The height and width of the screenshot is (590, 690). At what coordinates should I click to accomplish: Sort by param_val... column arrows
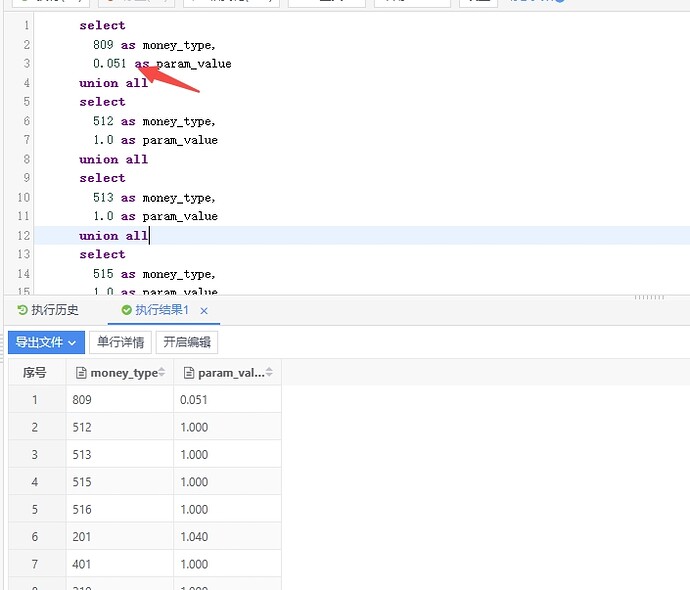(x=269, y=372)
